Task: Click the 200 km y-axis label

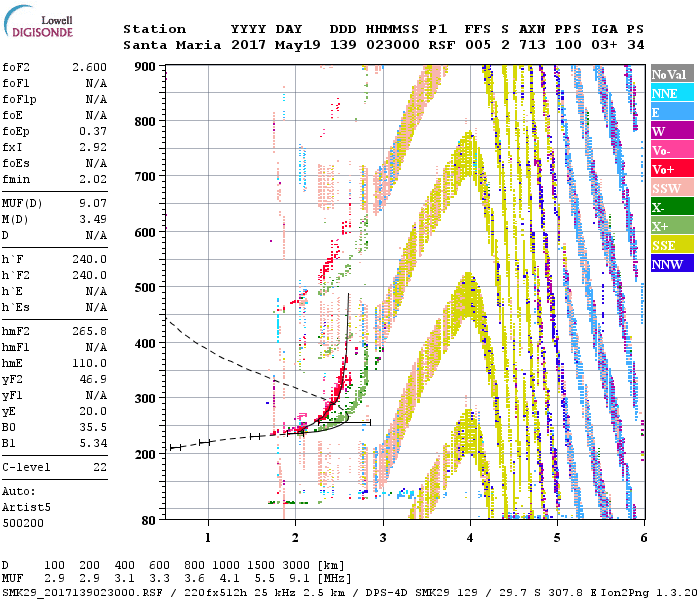Action: (x=145, y=454)
